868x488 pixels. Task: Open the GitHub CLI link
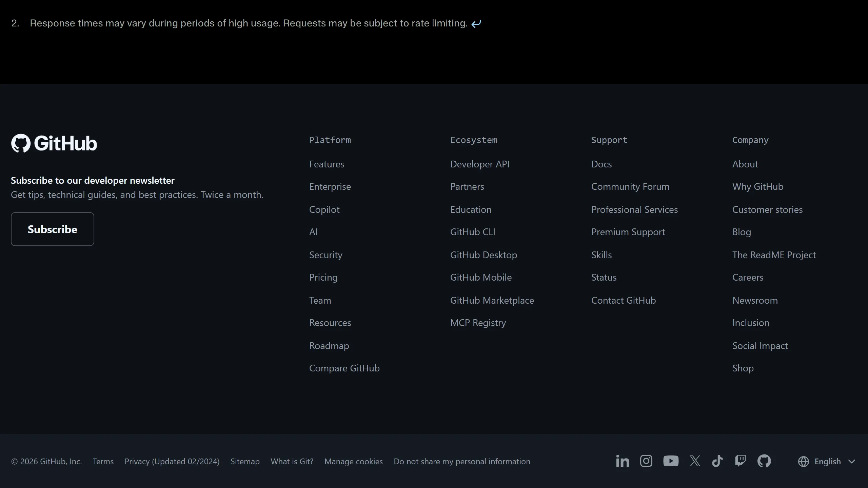[x=472, y=232]
